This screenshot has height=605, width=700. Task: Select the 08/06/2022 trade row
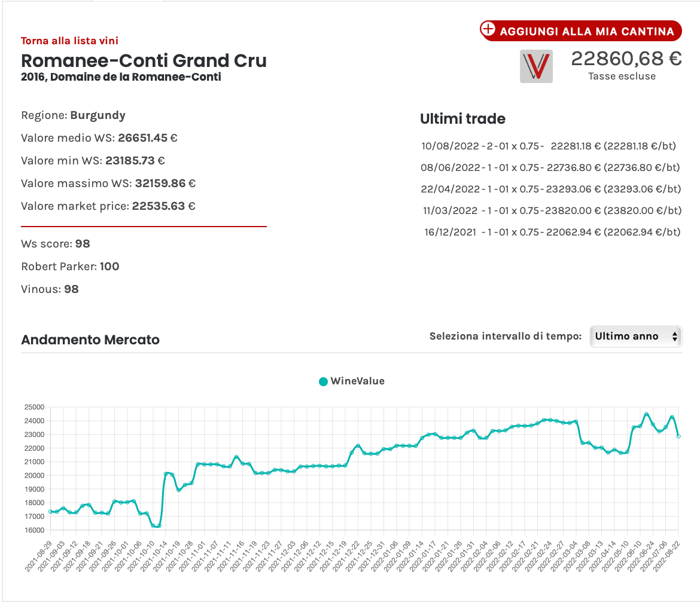[550, 167]
